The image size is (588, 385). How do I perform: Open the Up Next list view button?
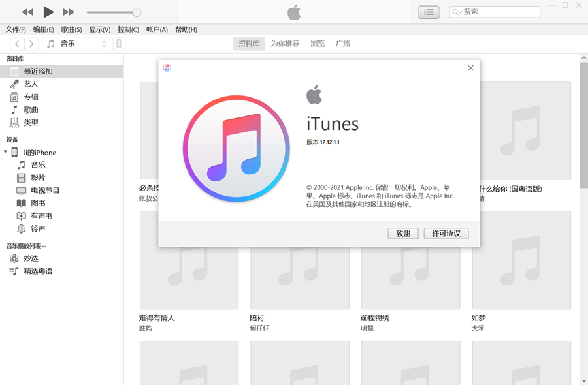pyautogui.click(x=429, y=12)
